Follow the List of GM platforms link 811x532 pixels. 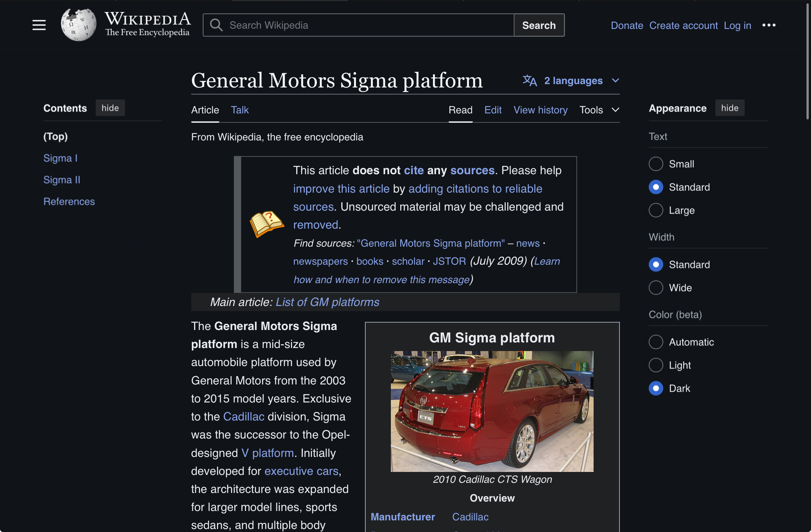pos(327,302)
